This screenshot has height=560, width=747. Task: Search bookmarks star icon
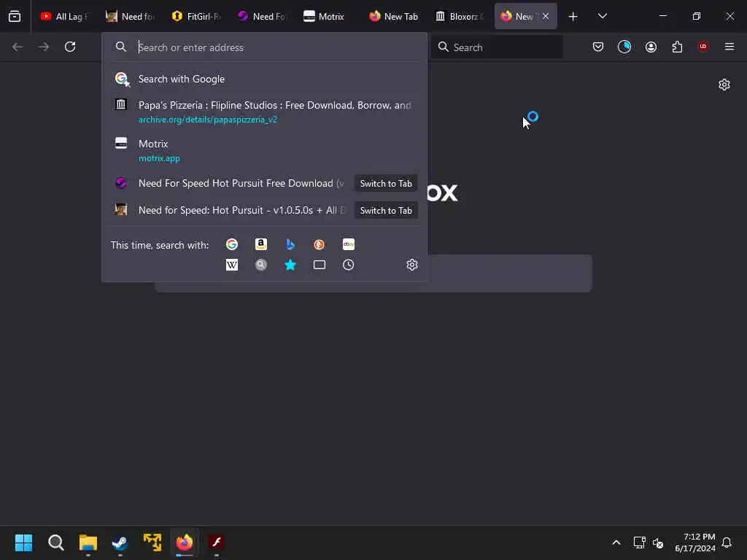[x=290, y=265]
